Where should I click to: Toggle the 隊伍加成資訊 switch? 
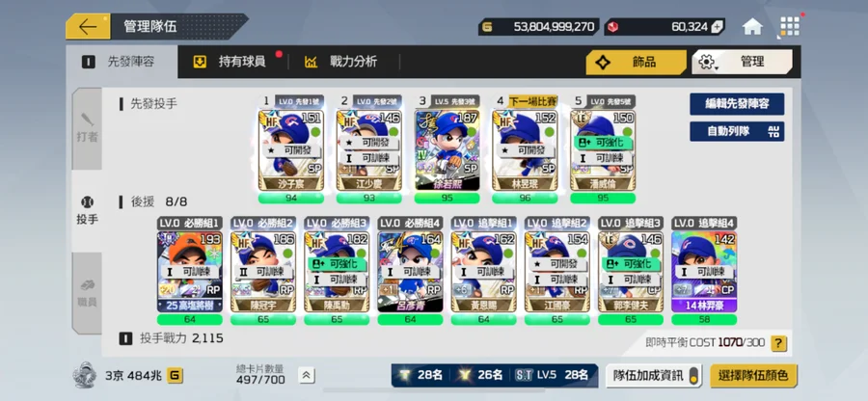click(x=692, y=376)
